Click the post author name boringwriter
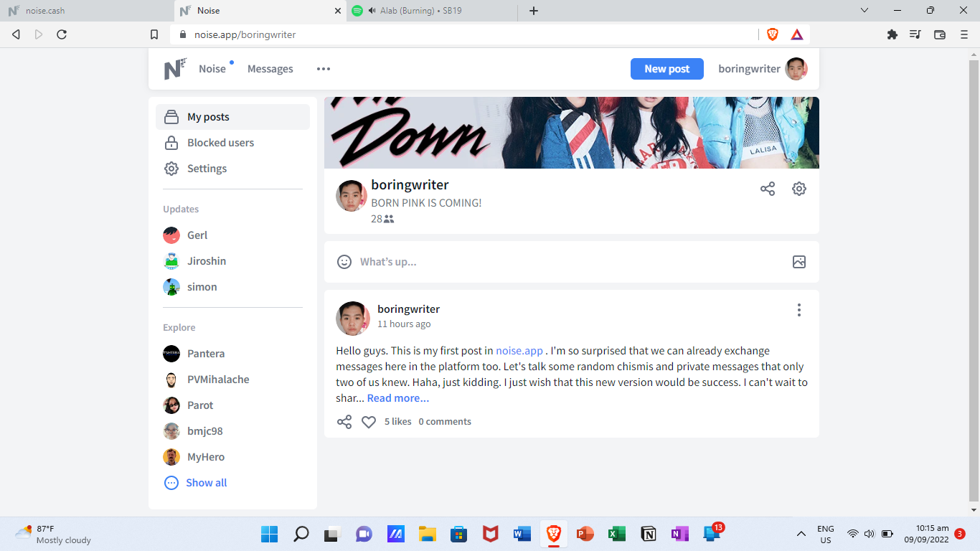The width and height of the screenshot is (980, 551). pyautogui.click(x=409, y=309)
